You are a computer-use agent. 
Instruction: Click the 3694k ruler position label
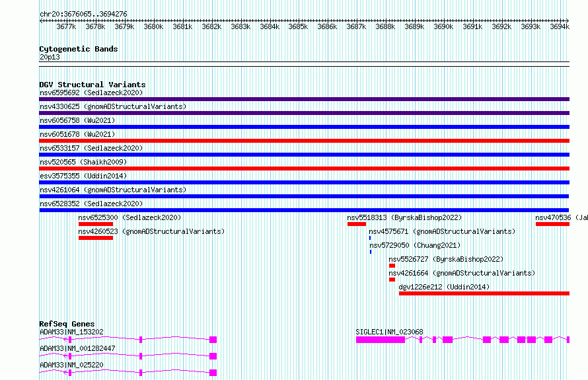(560, 26)
